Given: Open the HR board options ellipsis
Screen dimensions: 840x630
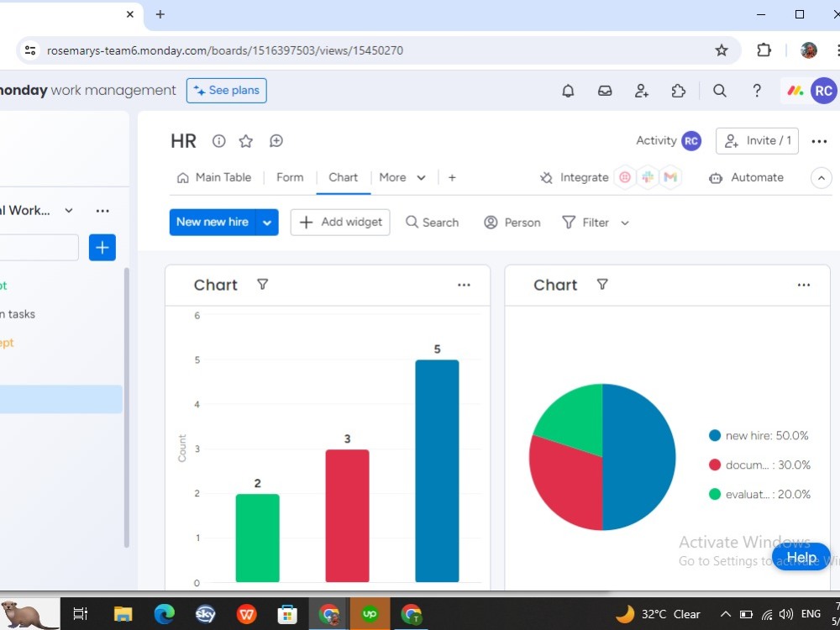Looking at the screenshot, I should point(819,141).
